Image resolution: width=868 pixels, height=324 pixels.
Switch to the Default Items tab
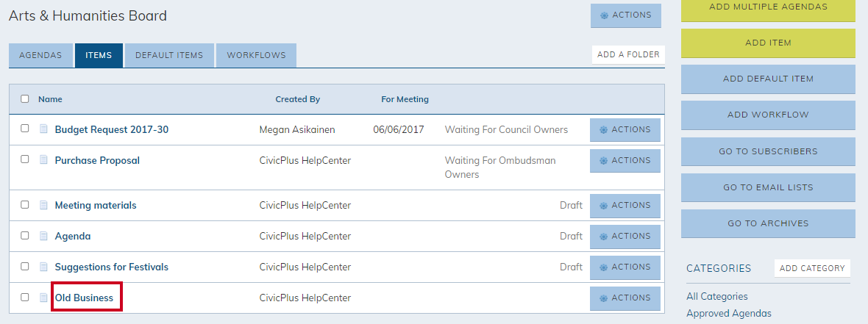pos(169,55)
